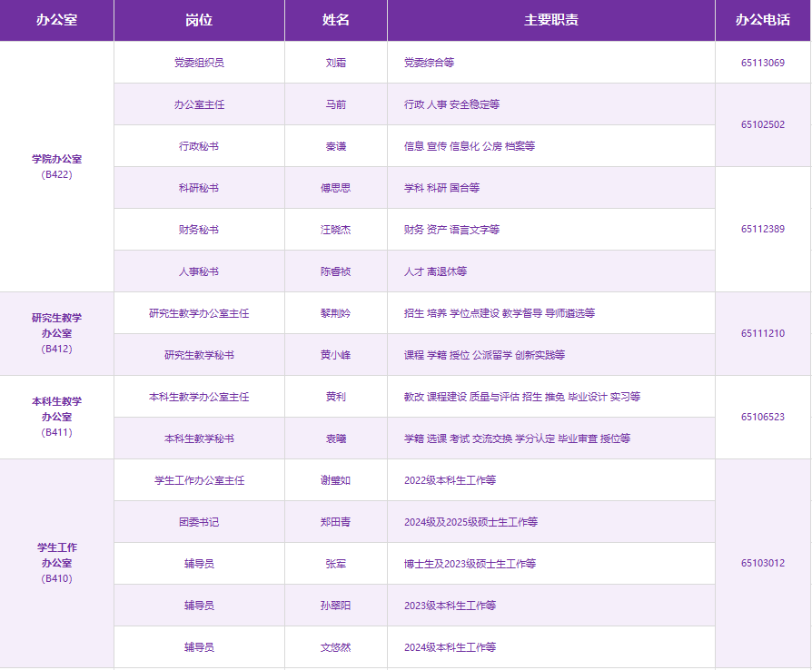Click the name 马前
Image resolution: width=812 pixels, height=670 pixels.
pos(335,104)
